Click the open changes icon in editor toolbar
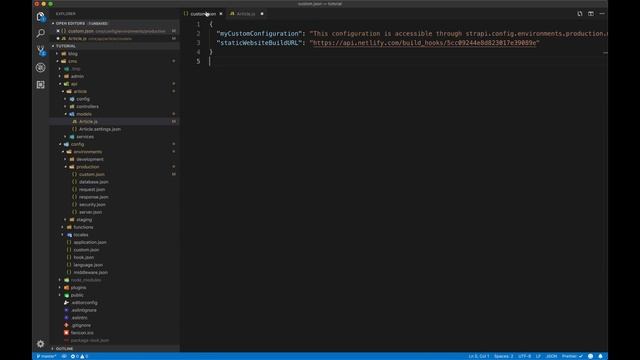This screenshot has width=640, height=360. pos(580,13)
